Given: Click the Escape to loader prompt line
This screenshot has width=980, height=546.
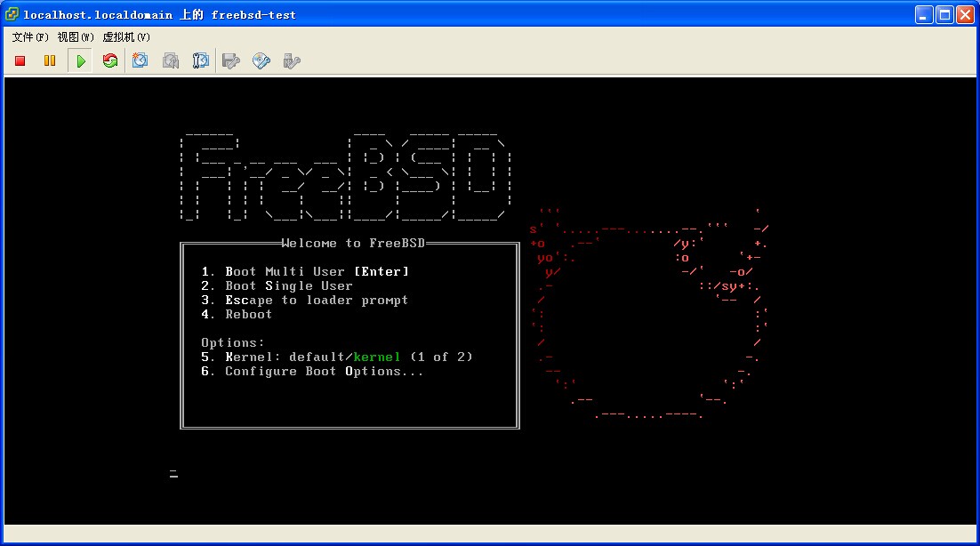Looking at the screenshot, I should (x=304, y=300).
